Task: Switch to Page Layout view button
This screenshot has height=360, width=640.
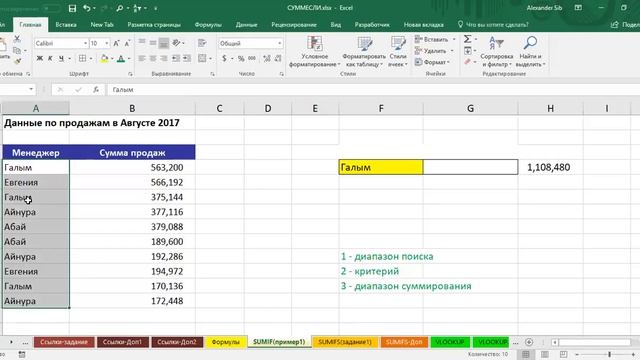Action: (544, 354)
